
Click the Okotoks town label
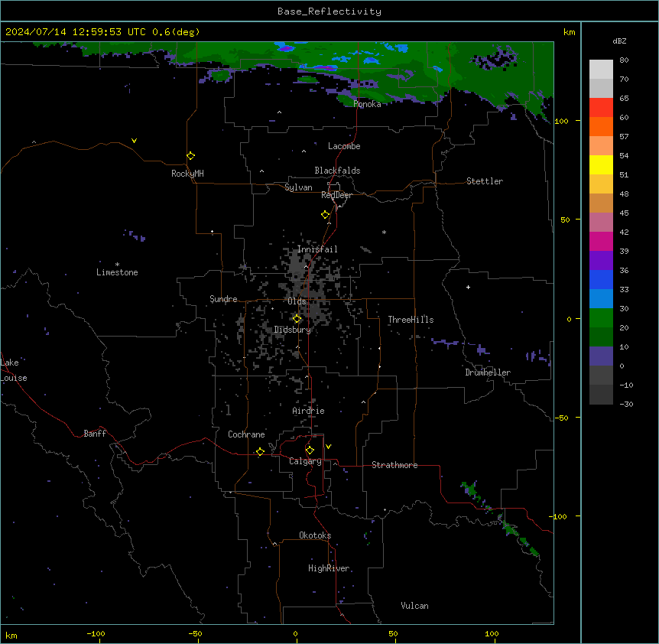(x=315, y=535)
